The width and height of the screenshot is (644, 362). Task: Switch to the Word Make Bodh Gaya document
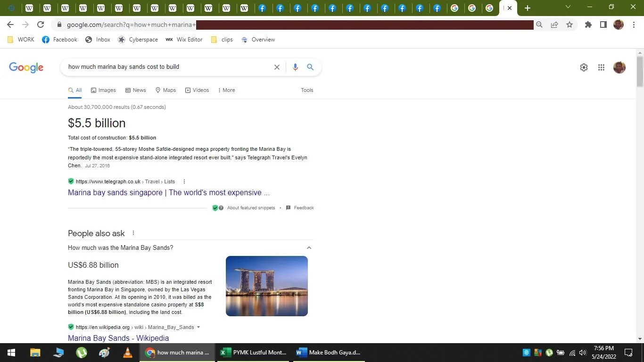coord(329,353)
